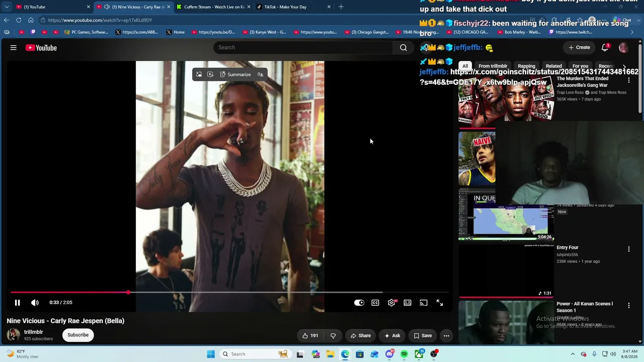Open the trillmblr channel name link
Image resolution: width=644 pixels, height=362 pixels.
pos(33,332)
